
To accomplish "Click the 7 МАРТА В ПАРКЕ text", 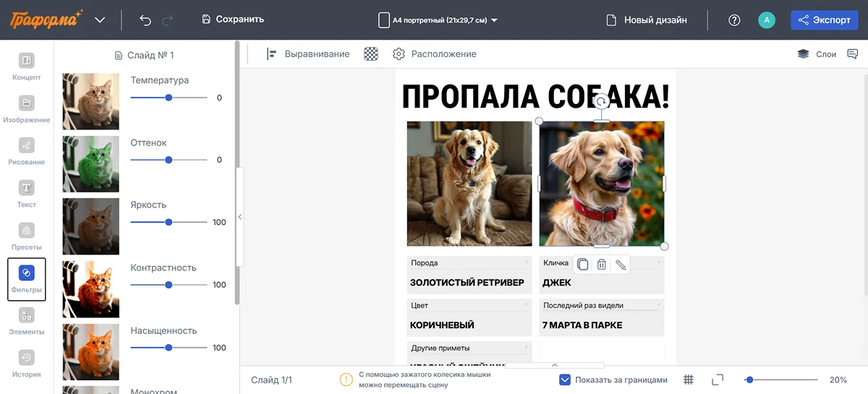I will click(582, 325).
